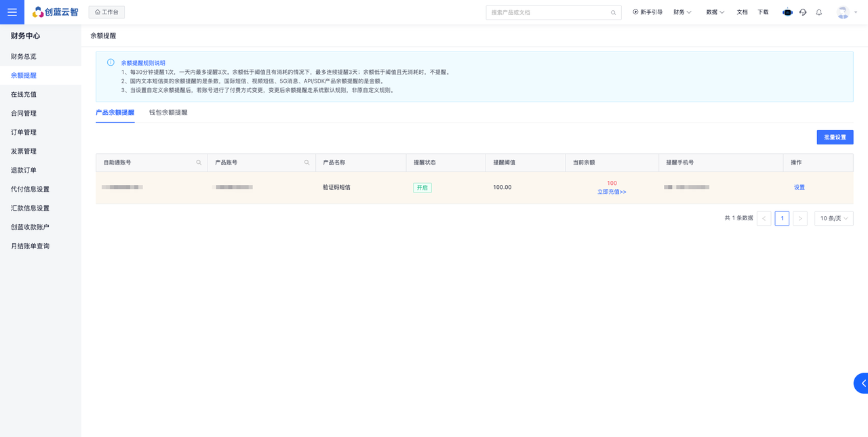Expand the floating side panel arrow

862,383
